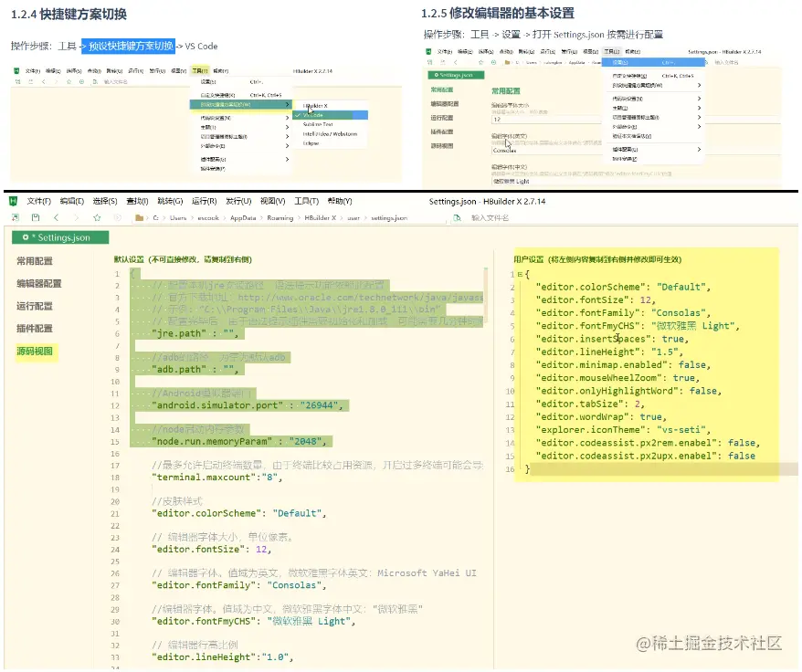
Task: Expand the 插件配置 submenu arrow in the 1.2.4 menu
Action: pos(287,159)
